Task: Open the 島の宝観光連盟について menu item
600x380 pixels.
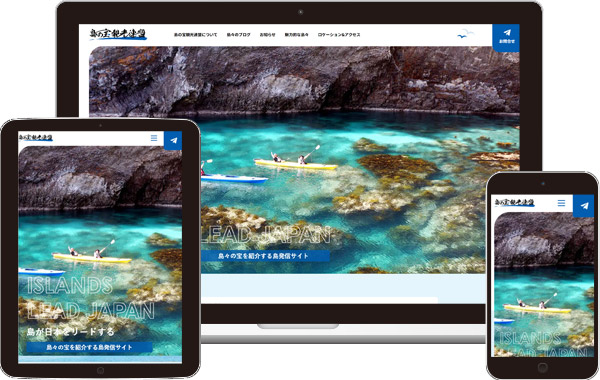Action: pyautogui.click(x=195, y=35)
